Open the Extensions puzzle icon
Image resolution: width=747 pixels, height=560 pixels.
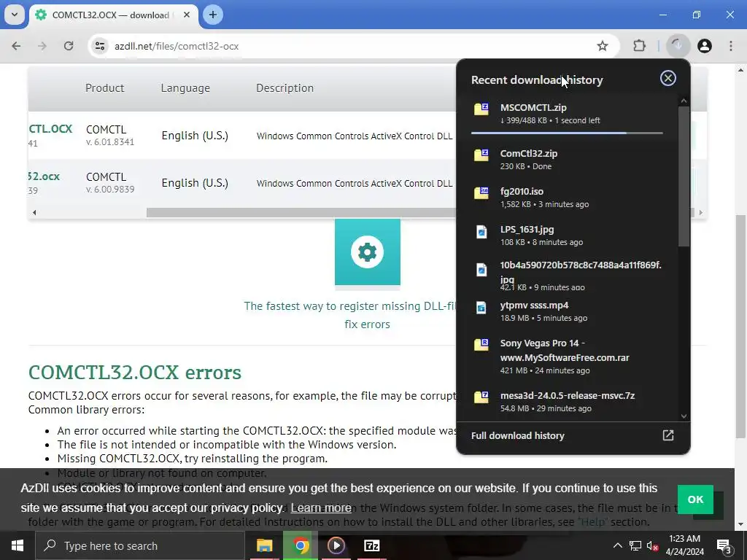639,46
